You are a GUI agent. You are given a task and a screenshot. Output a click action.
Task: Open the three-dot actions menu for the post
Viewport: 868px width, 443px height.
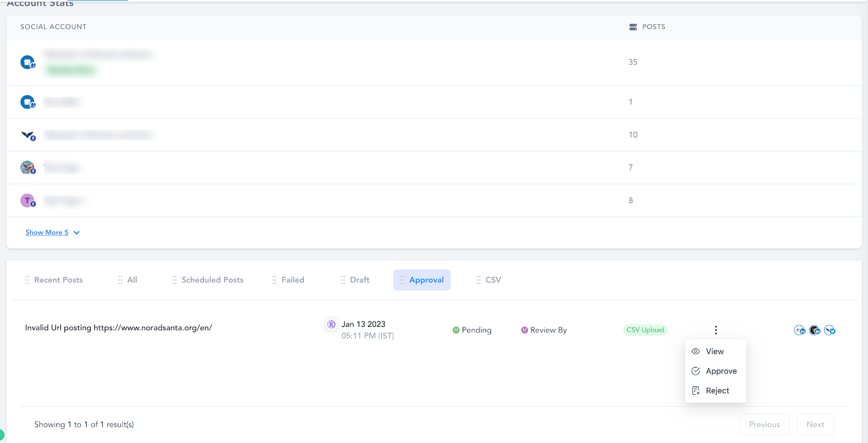pyautogui.click(x=716, y=330)
